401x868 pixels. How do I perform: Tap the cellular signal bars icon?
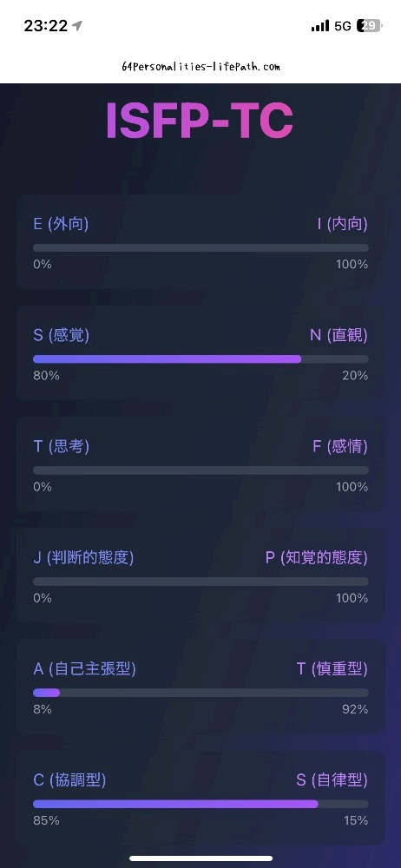[320, 26]
